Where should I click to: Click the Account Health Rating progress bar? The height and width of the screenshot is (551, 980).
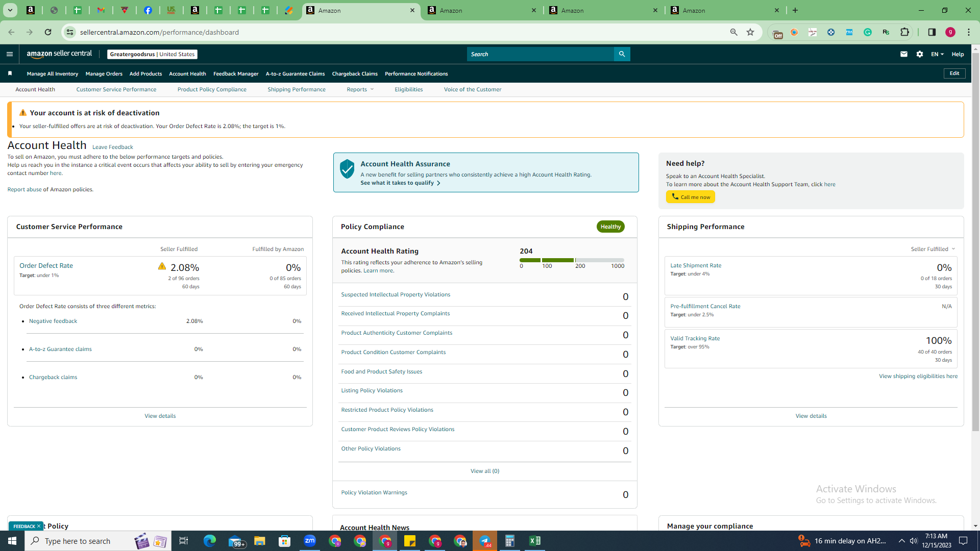[x=572, y=260]
